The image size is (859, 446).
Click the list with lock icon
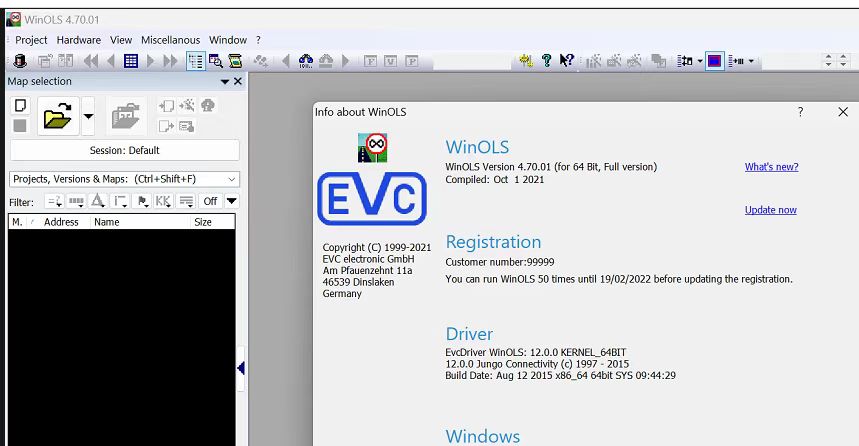tap(187, 126)
